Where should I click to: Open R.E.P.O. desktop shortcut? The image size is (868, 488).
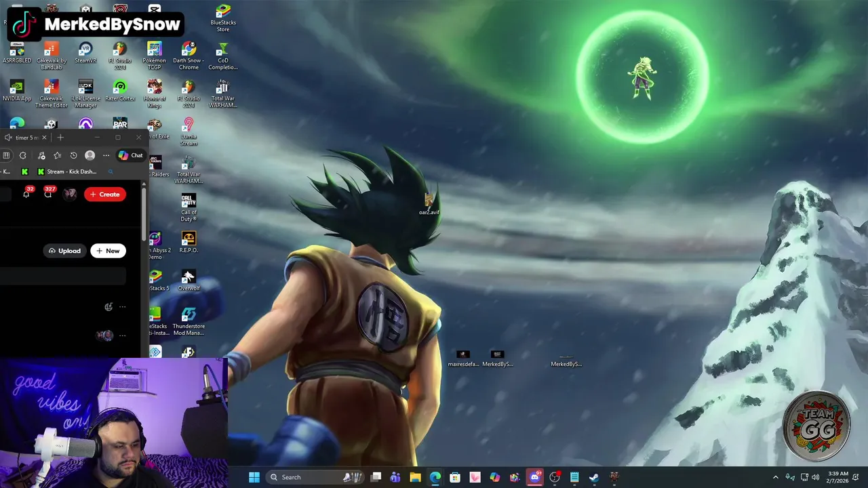189,242
